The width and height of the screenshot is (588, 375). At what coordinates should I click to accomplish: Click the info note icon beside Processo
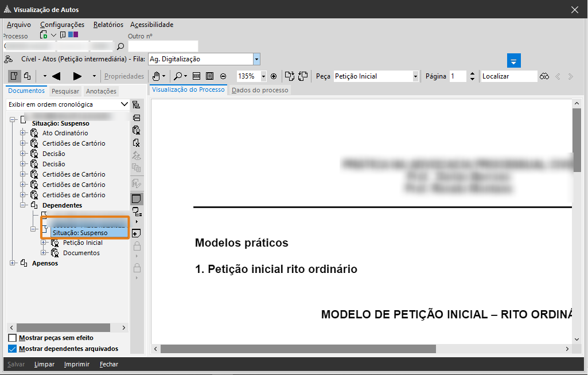(63, 35)
